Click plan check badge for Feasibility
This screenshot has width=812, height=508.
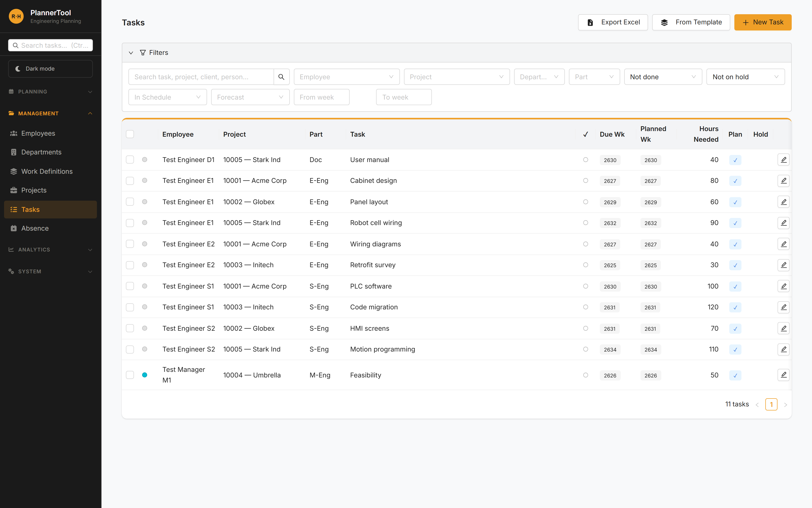[735, 375]
